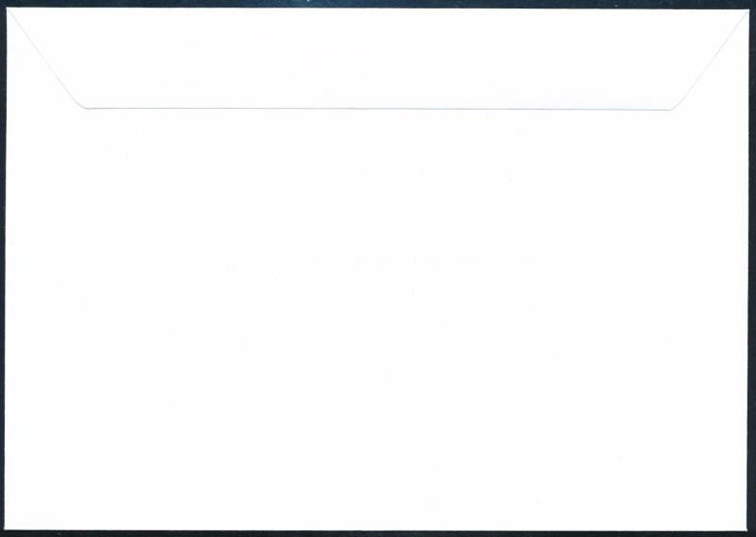Click the envelope's bottom paper edge
Image resolution: width=756 pixels, height=537 pixels.
[376, 529]
